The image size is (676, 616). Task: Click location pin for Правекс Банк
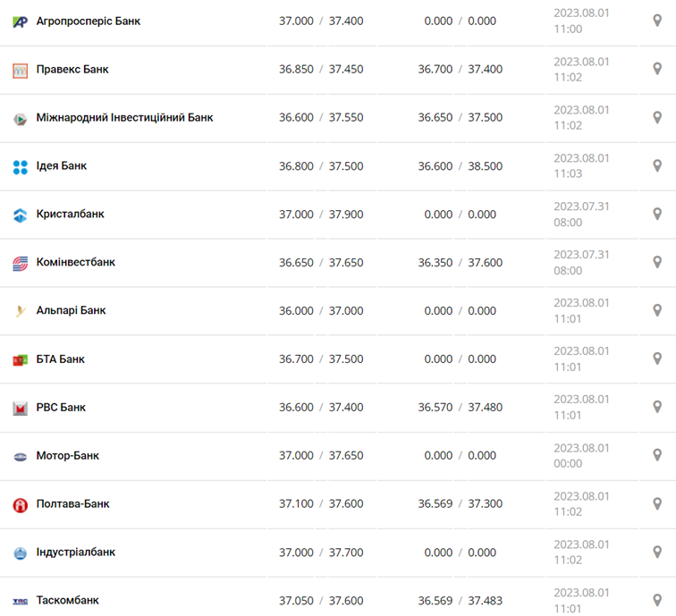(657, 69)
